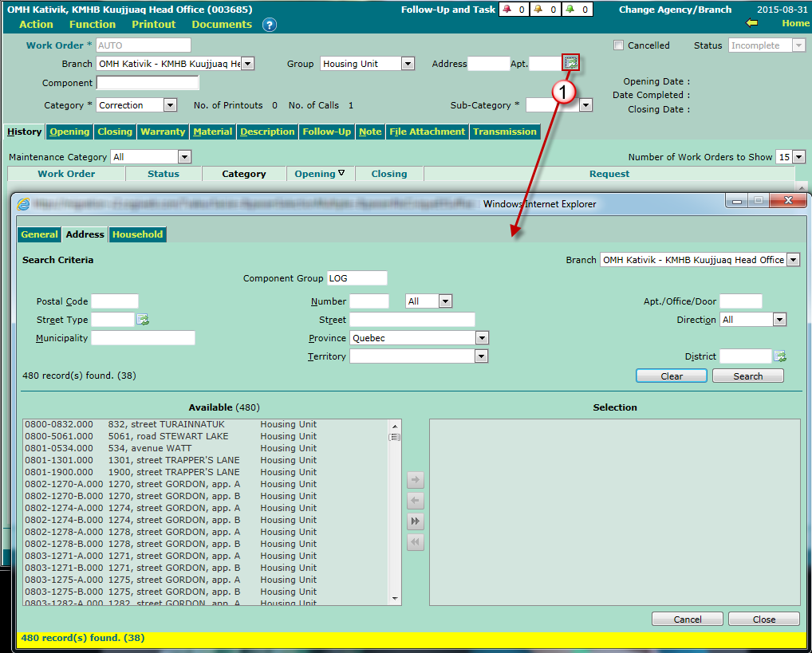The image size is (812, 653).
Task: Expand the Province dropdown showing Quebec
Action: click(481, 338)
